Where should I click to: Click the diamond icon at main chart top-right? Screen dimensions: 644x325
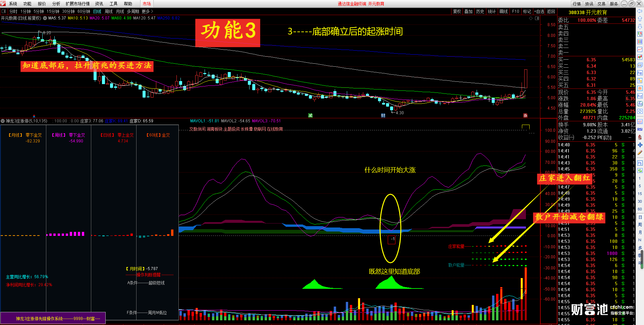tap(531, 18)
